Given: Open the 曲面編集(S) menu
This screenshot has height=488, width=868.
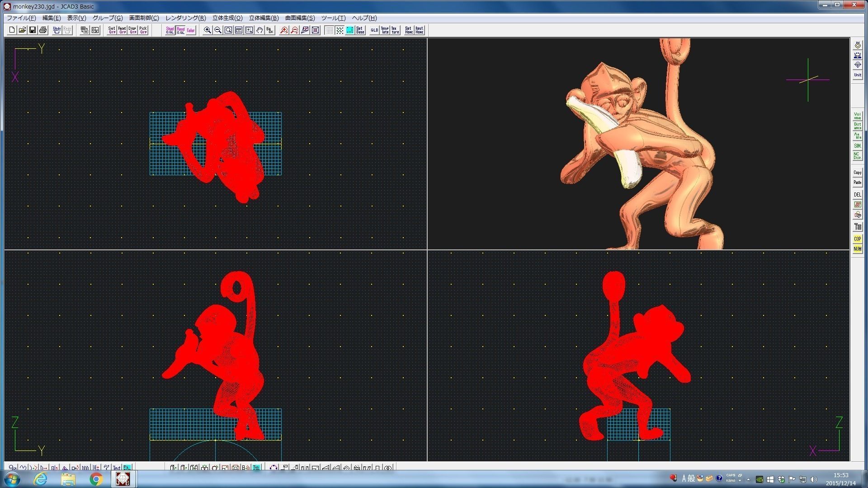Looking at the screenshot, I should click(300, 18).
